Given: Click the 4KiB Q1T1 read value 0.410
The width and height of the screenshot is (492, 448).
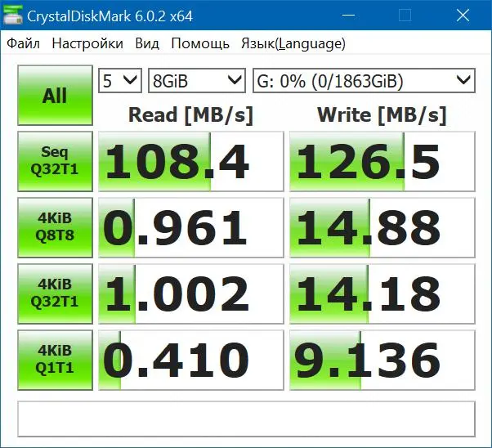Looking at the screenshot, I should click(191, 360).
